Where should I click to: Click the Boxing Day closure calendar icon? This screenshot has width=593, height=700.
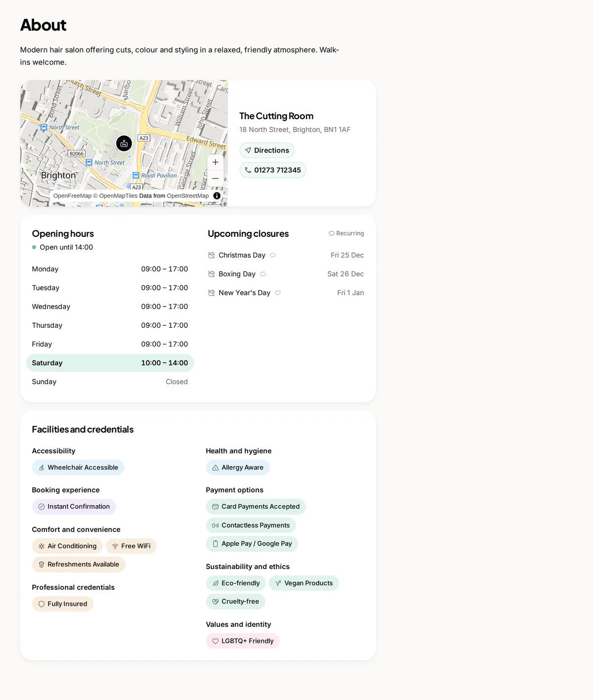point(212,274)
